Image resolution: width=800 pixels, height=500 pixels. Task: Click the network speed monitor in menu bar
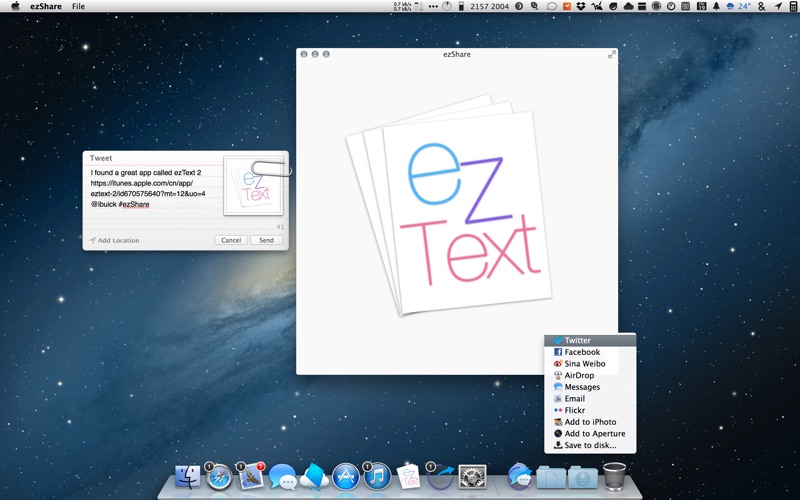(x=402, y=6)
